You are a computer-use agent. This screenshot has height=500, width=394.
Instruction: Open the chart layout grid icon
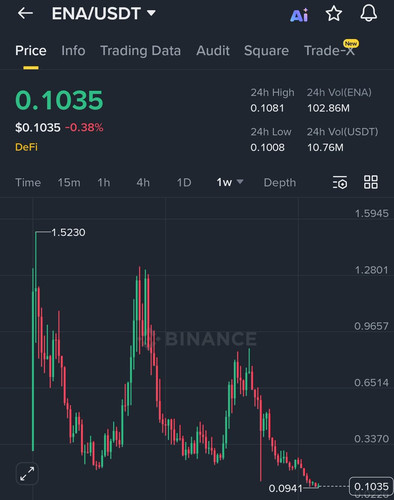coord(371,182)
